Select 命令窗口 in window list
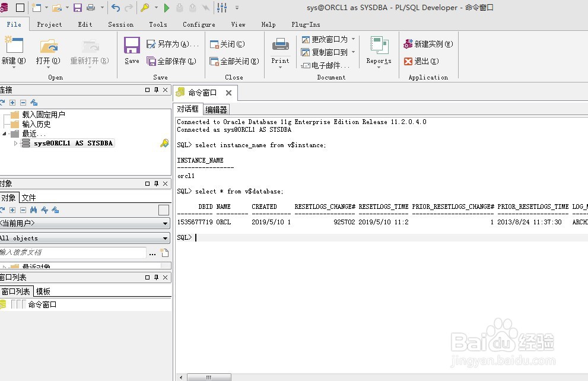 point(42,304)
